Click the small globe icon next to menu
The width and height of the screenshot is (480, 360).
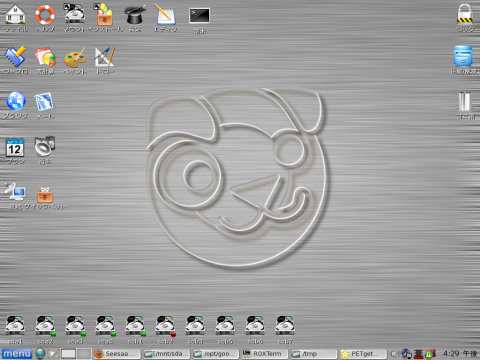(x=40, y=353)
